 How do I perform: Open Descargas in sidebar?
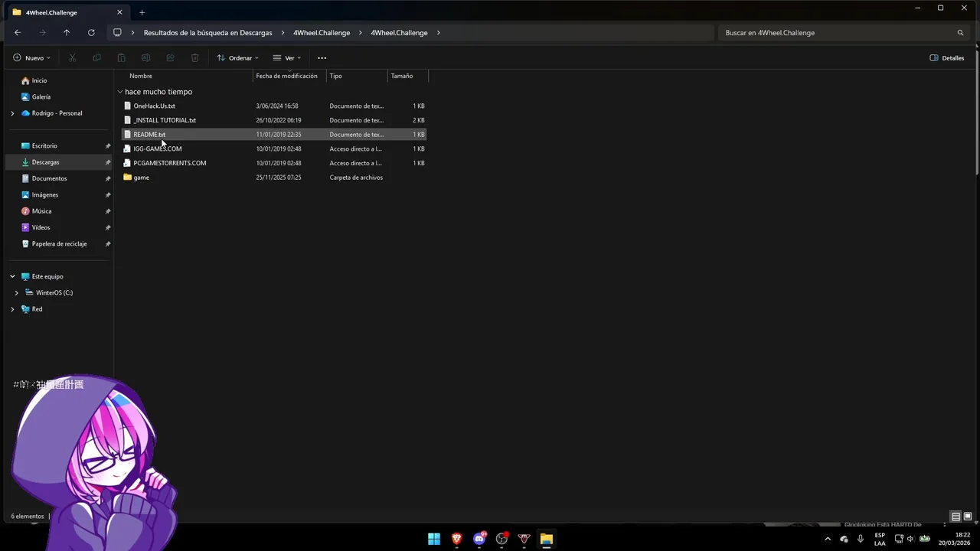(x=58, y=162)
